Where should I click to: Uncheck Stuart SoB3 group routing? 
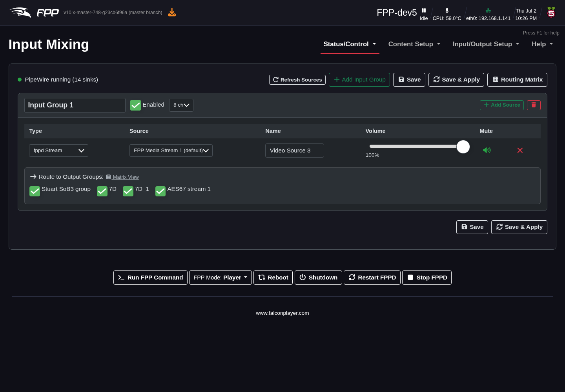35,191
